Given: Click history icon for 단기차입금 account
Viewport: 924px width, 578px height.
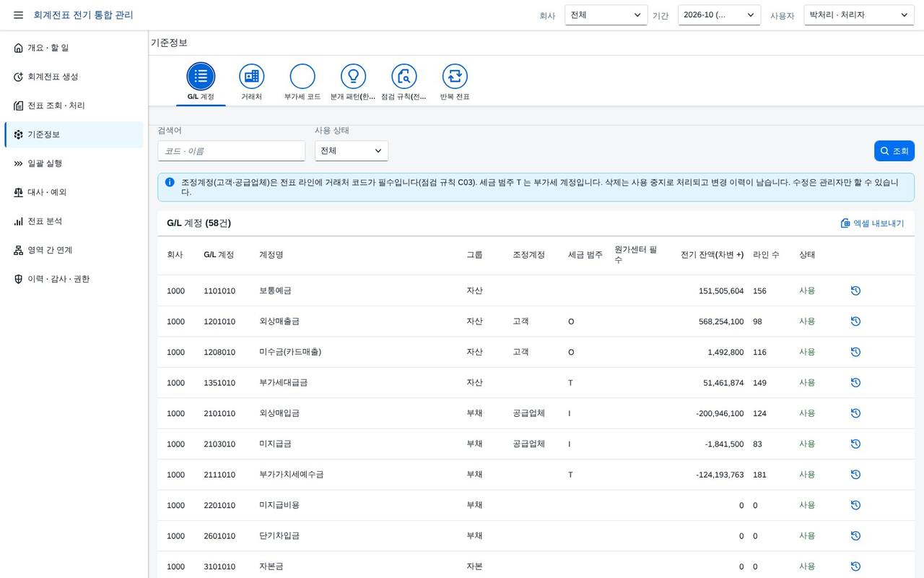Looking at the screenshot, I should click(855, 536).
